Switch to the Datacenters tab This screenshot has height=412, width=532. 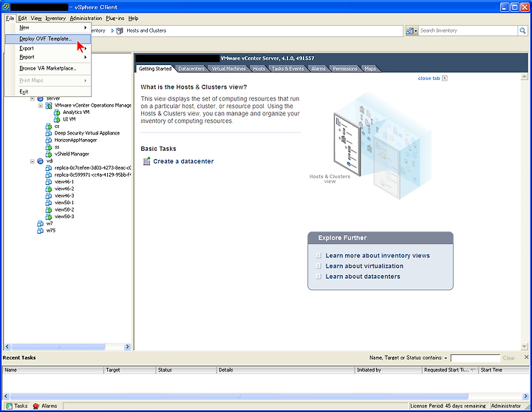191,69
